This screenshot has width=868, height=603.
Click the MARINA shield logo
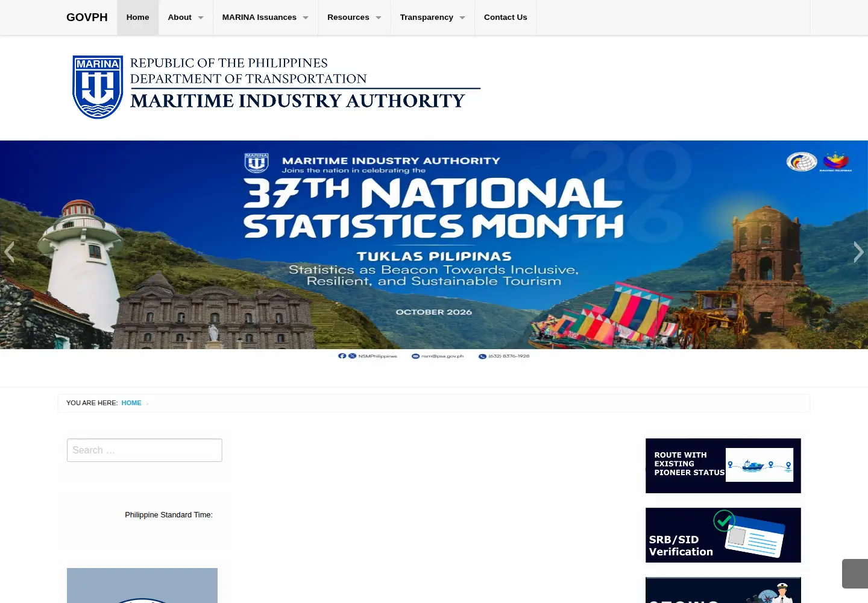pos(98,87)
